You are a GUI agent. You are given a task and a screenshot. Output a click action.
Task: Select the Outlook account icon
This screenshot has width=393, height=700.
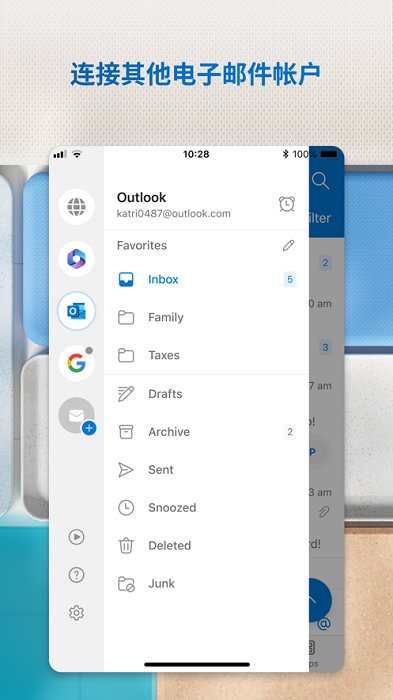(76, 311)
